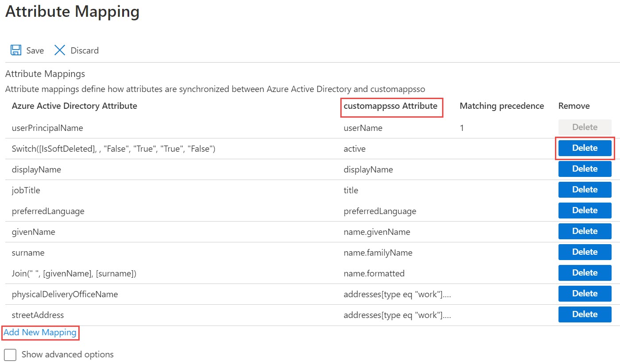Click Azure Active Directory Attribute column header

(74, 106)
